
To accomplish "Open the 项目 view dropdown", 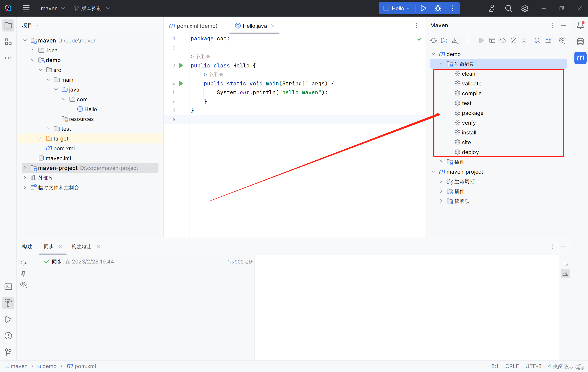I will [x=30, y=25].
